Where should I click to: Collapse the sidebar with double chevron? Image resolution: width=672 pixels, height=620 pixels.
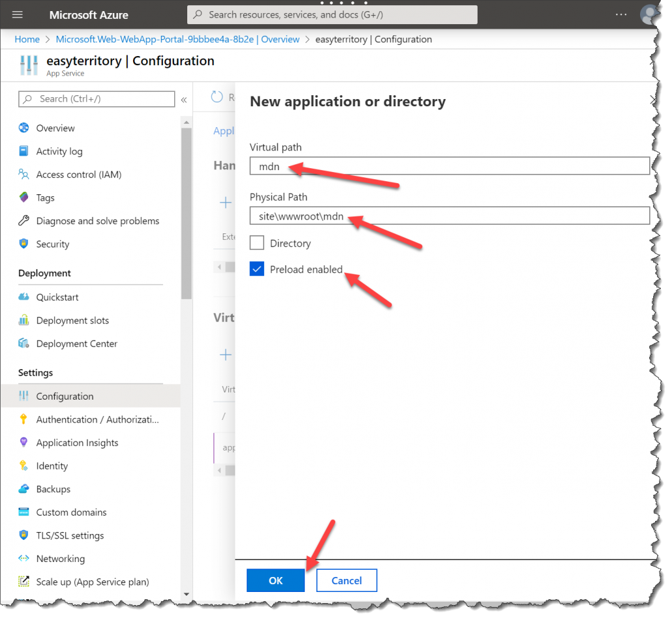[x=184, y=100]
